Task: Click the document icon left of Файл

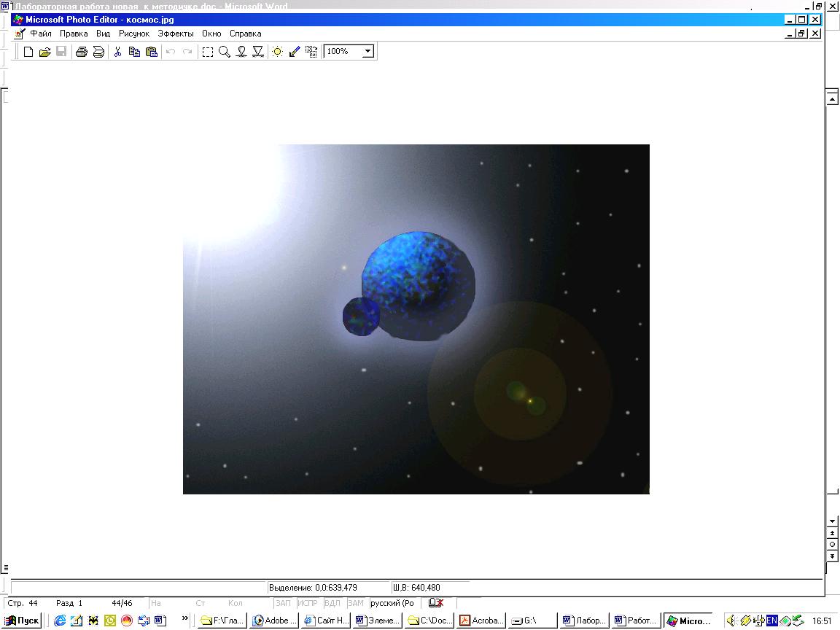Action: (20, 34)
